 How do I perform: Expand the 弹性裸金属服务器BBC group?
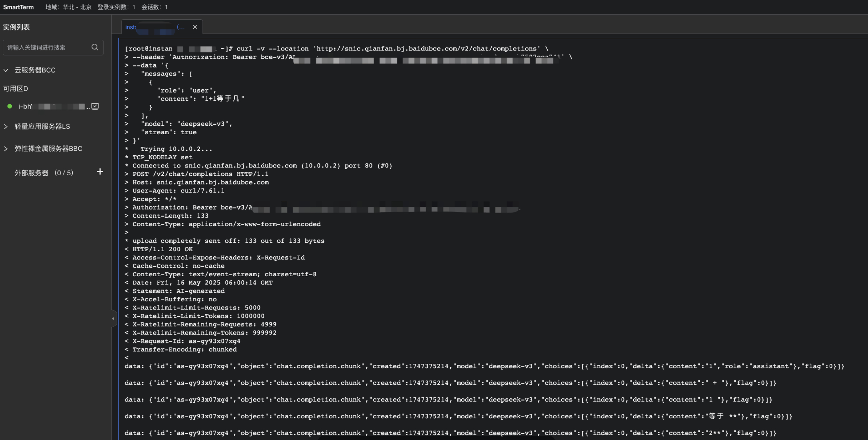pos(6,148)
